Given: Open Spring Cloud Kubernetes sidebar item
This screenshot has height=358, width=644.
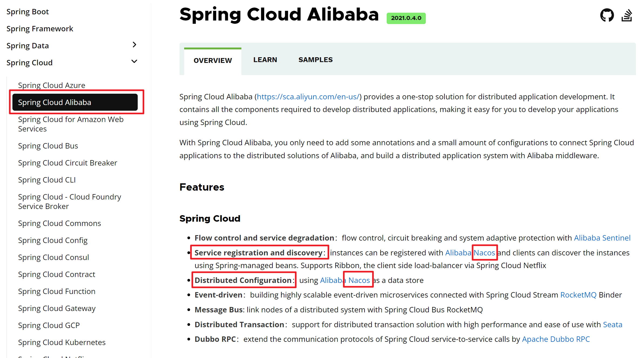Looking at the screenshot, I should (x=62, y=342).
